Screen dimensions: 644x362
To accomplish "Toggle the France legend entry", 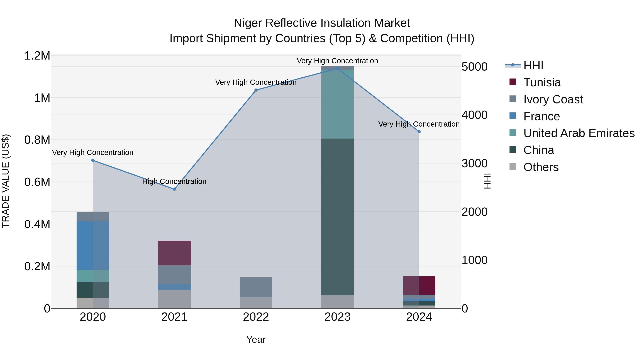I will point(535,116).
